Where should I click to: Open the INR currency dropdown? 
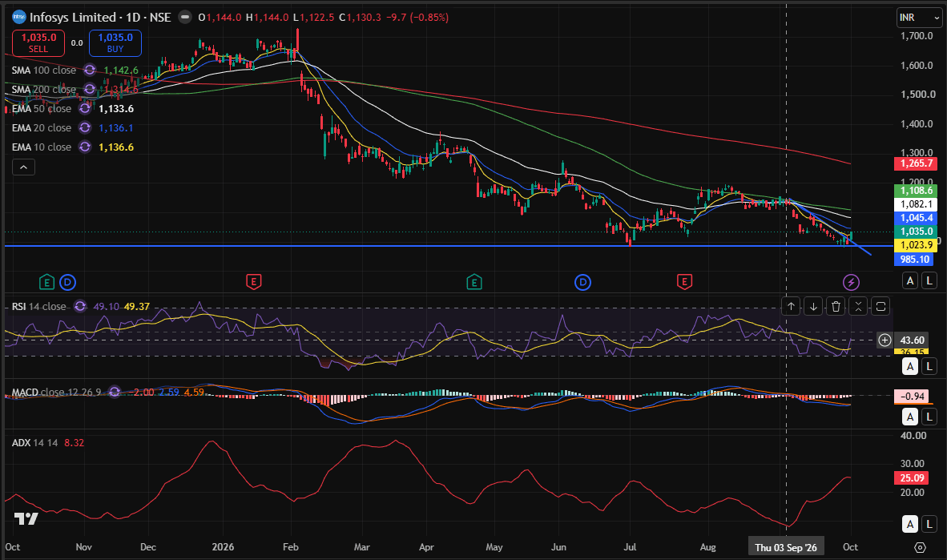pos(919,18)
